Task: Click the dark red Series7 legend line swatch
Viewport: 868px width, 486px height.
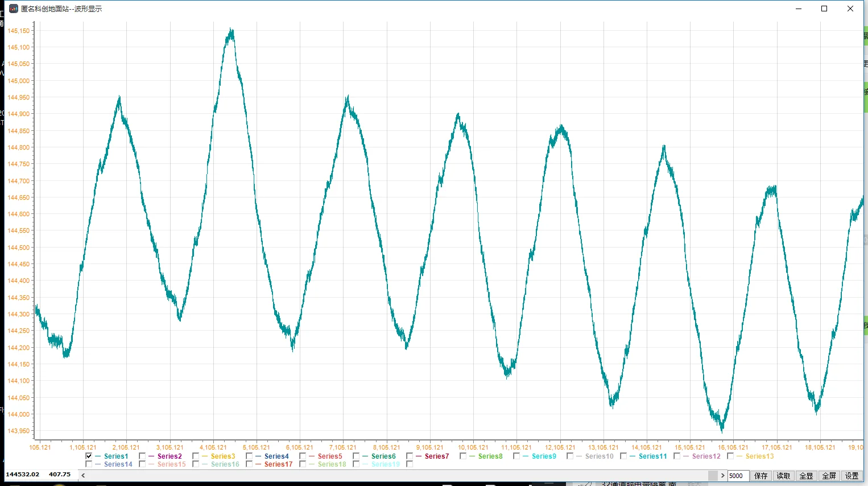Action: tap(419, 456)
